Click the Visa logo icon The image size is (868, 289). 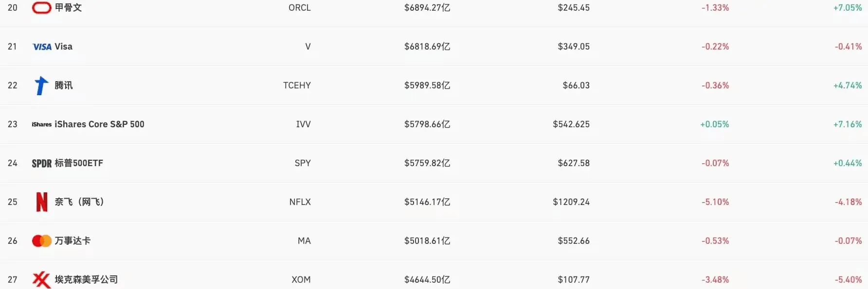[42, 47]
